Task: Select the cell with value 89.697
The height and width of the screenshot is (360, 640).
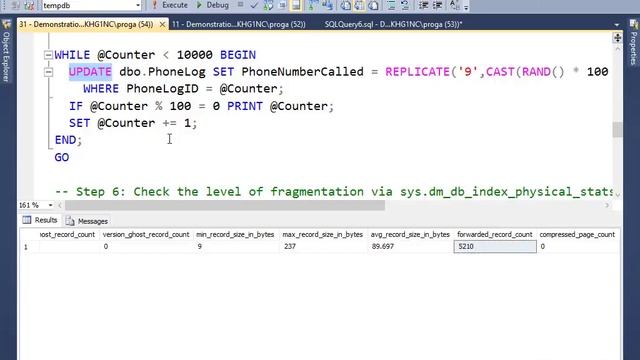Action: (410, 247)
